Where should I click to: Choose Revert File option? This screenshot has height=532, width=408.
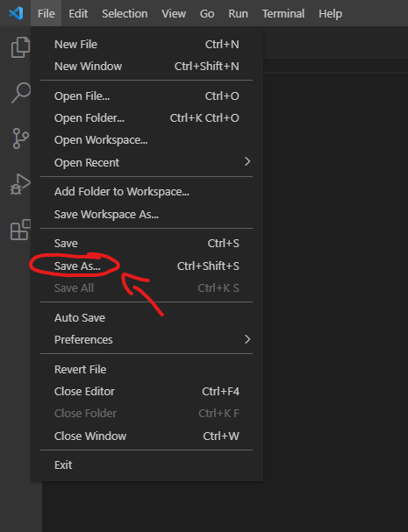pos(147,370)
